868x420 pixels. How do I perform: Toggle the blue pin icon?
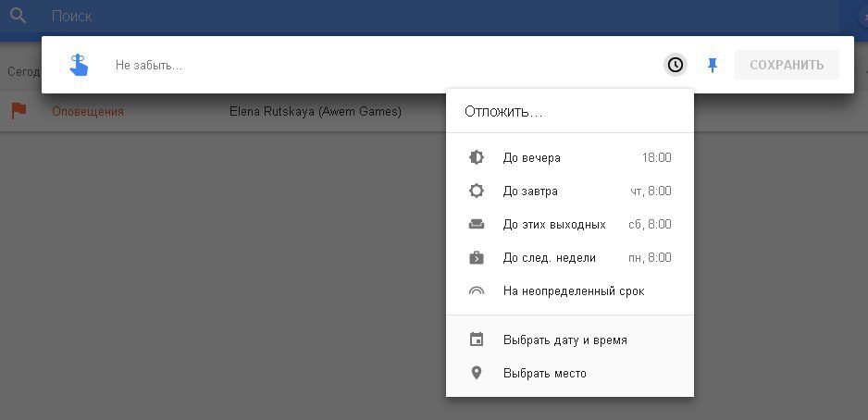(712, 65)
